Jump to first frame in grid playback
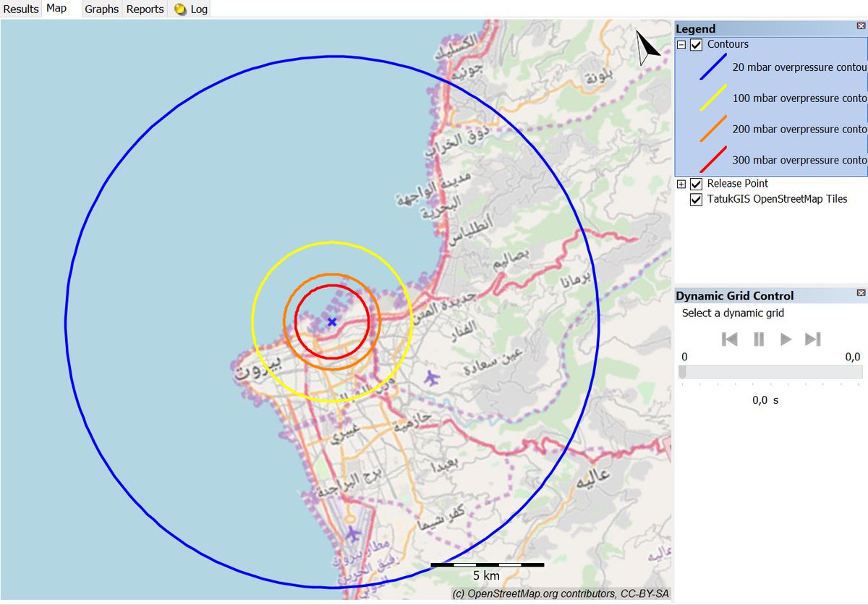This screenshot has height=605, width=868. [x=730, y=339]
